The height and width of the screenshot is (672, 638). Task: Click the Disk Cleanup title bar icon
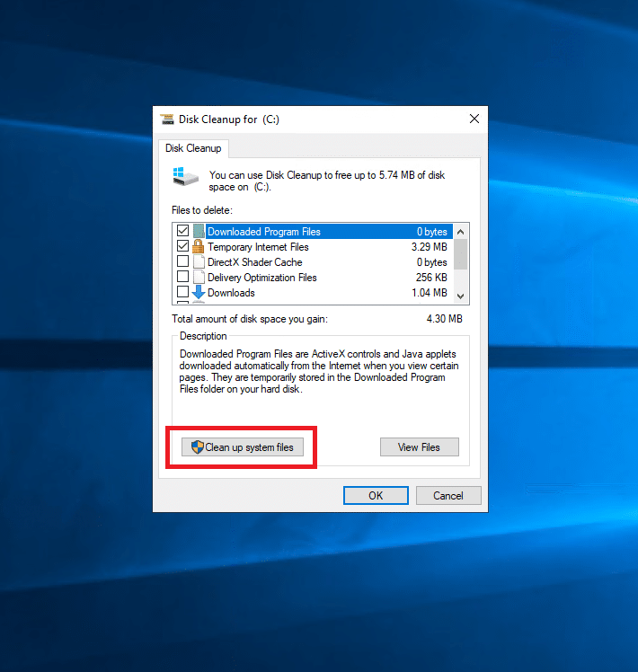[166, 119]
